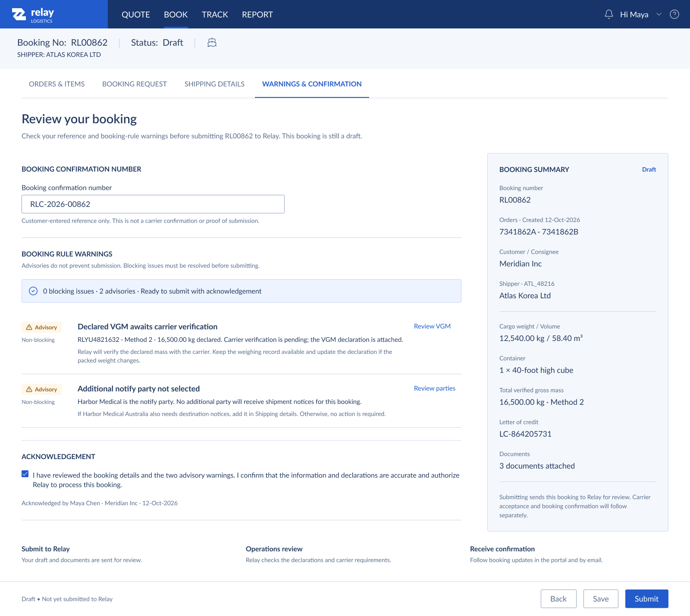
Task: Save the draft booking
Action: click(601, 599)
